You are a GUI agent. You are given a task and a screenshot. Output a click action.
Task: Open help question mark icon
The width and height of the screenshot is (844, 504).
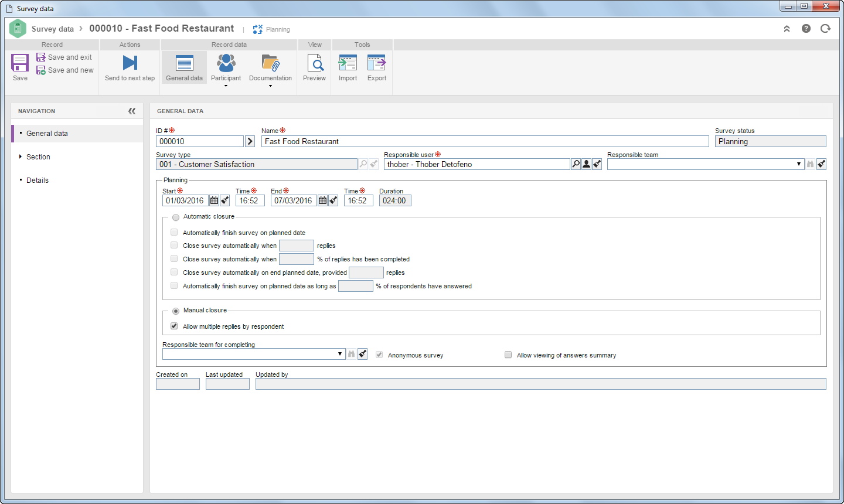pyautogui.click(x=806, y=29)
